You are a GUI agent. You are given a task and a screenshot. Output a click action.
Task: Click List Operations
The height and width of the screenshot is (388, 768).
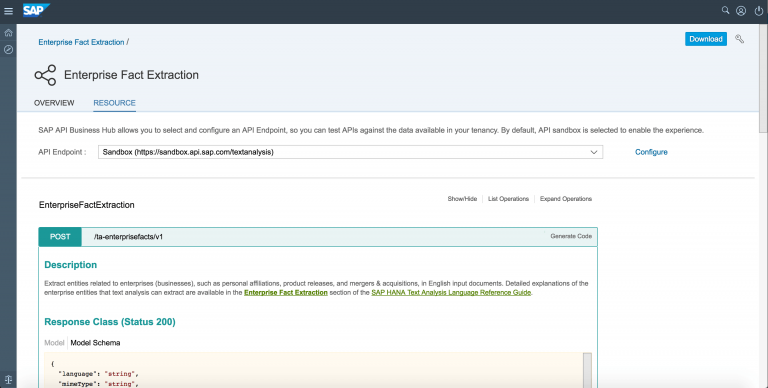coord(508,199)
